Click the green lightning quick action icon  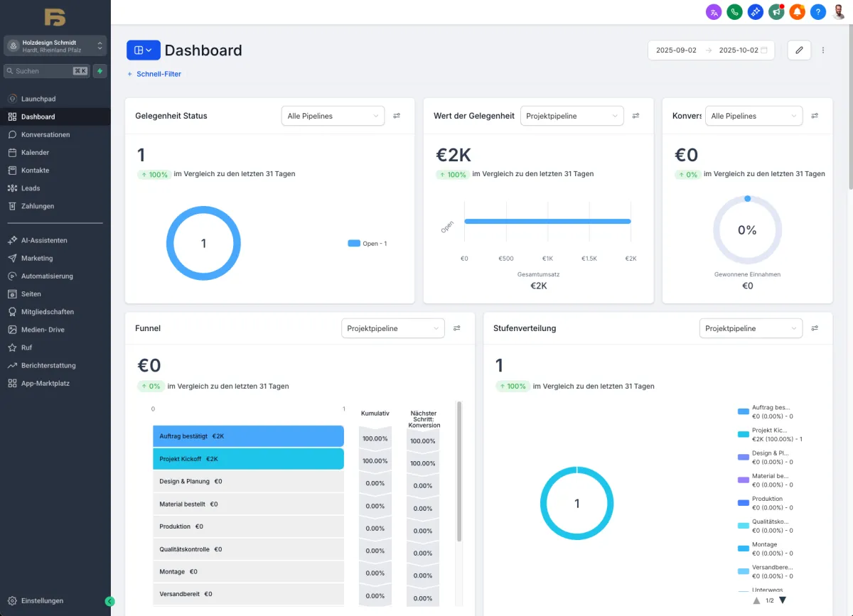click(100, 71)
